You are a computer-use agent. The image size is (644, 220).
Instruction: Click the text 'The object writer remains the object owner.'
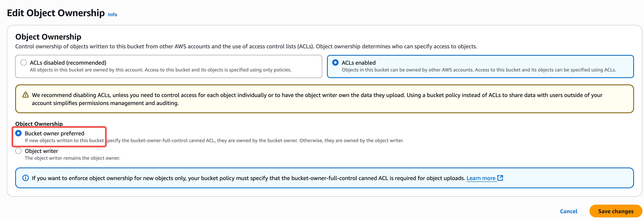tap(73, 158)
